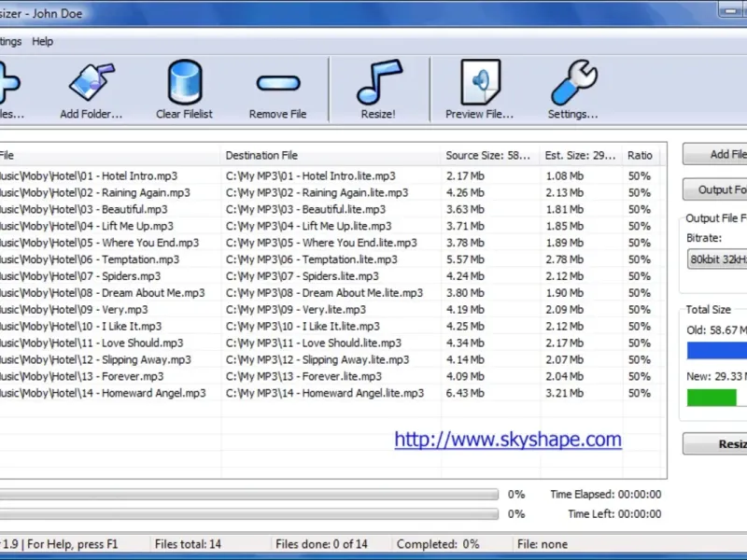Click the Output Folder button
The height and width of the screenshot is (560, 747).
point(715,189)
